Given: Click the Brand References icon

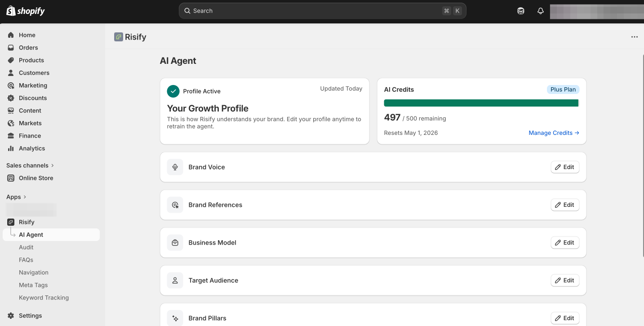Looking at the screenshot, I should [x=175, y=205].
